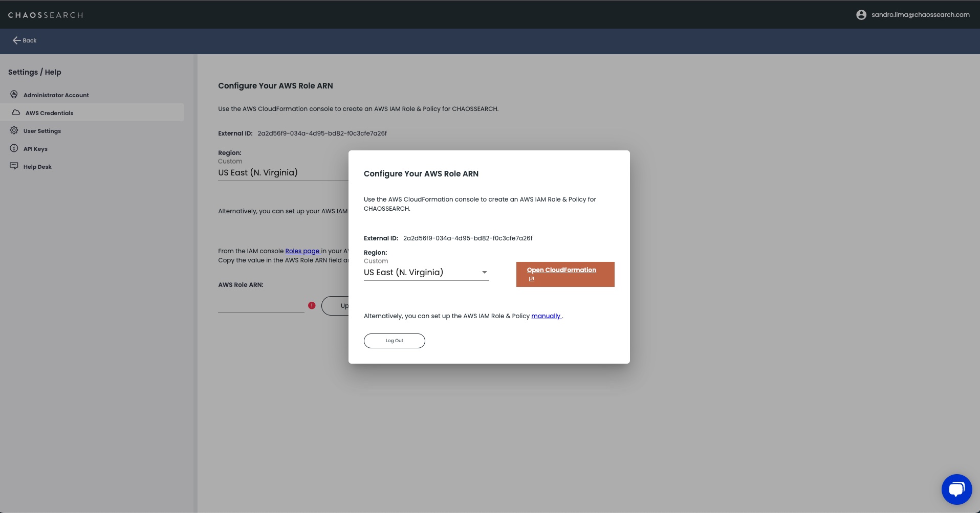Viewport: 980px width, 513px height.
Task: Click the background page External ID value
Action: [322, 133]
